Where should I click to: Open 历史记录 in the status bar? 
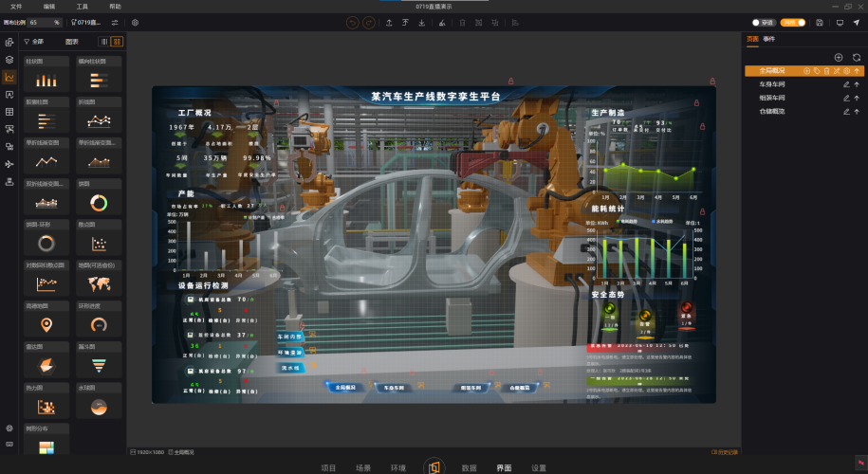click(725, 452)
